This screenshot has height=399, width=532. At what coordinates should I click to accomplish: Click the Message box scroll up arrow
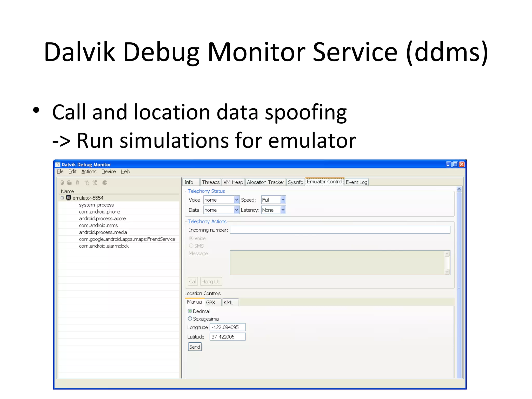click(447, 254)
